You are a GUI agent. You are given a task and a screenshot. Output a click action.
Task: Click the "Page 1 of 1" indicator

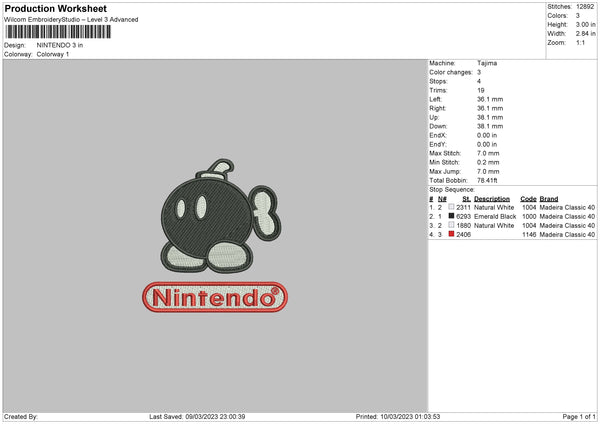tap(579, 416)
